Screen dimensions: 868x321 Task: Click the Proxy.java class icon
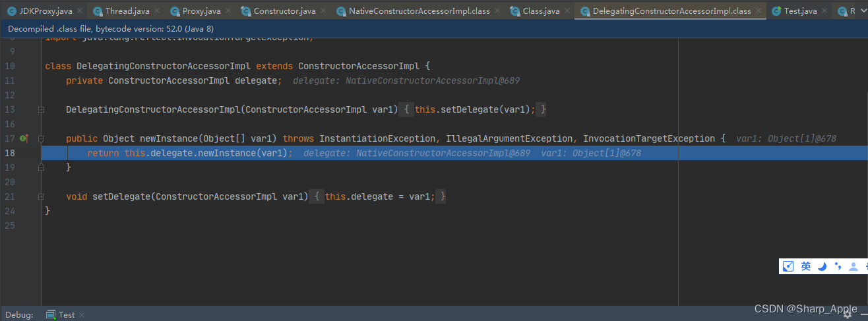click(175, 11)
